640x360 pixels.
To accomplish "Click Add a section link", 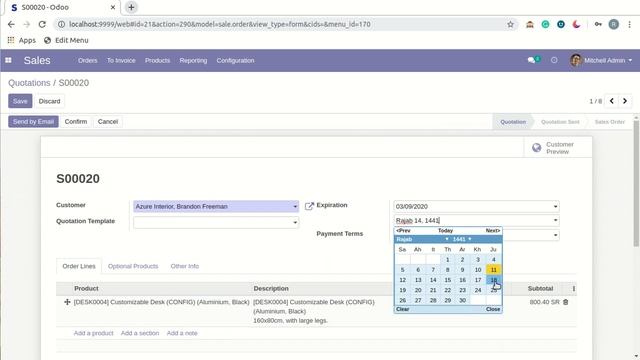I will tap(140, 333).
